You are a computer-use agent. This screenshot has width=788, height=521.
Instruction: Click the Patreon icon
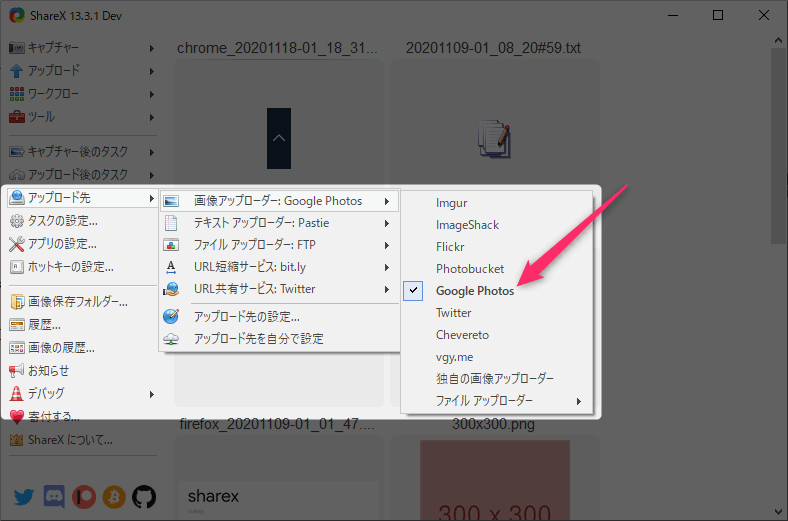pos(84,497)
